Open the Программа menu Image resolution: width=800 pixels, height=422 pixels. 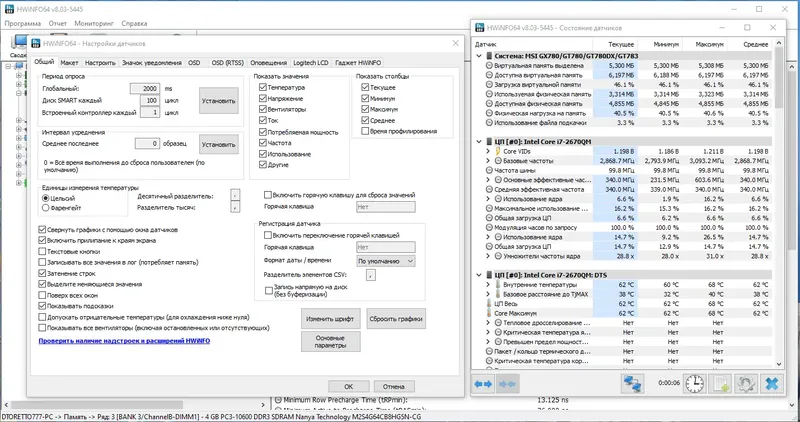coord(23,23)
